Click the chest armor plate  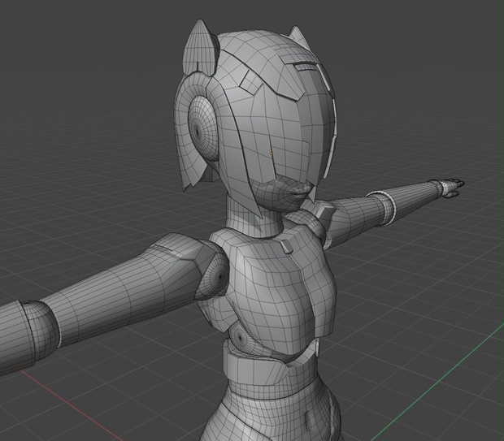280,286
